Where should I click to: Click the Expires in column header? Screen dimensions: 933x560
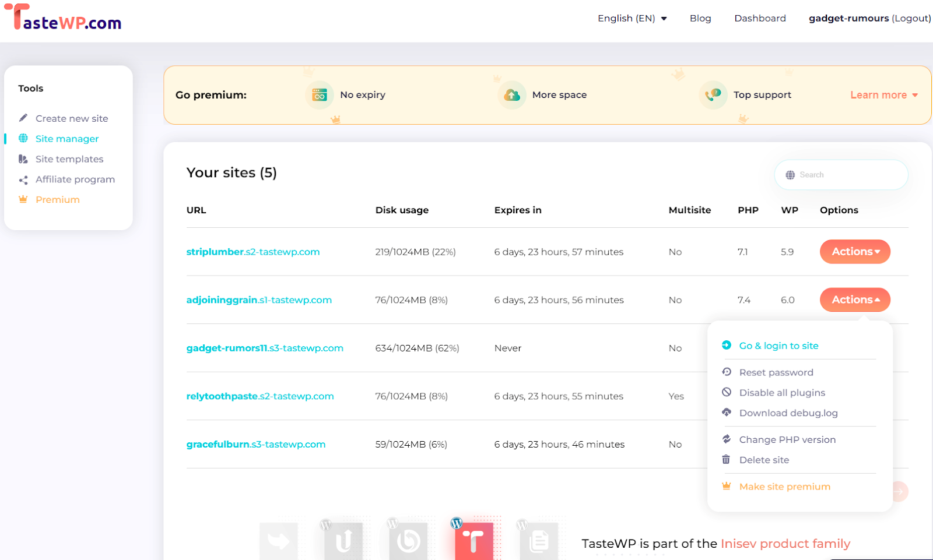pyautogui.click(x=518, y=210)
